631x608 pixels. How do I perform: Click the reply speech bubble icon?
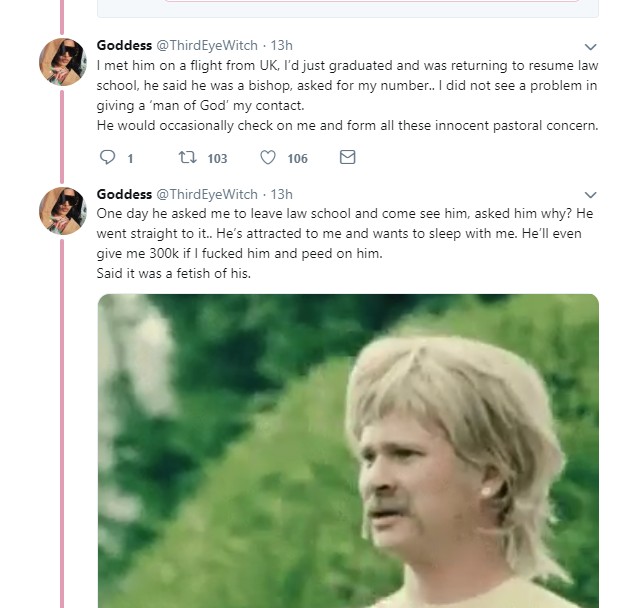108,158
